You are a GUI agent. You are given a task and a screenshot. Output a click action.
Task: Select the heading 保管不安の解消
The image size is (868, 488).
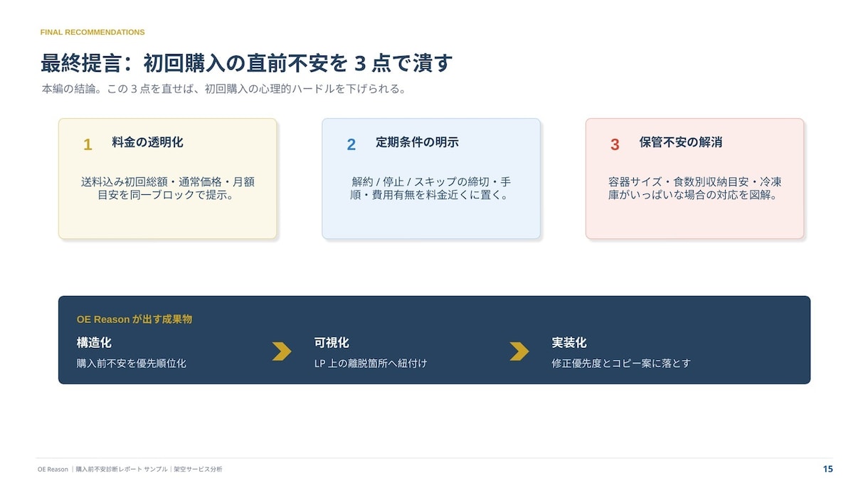coord(681,142)
